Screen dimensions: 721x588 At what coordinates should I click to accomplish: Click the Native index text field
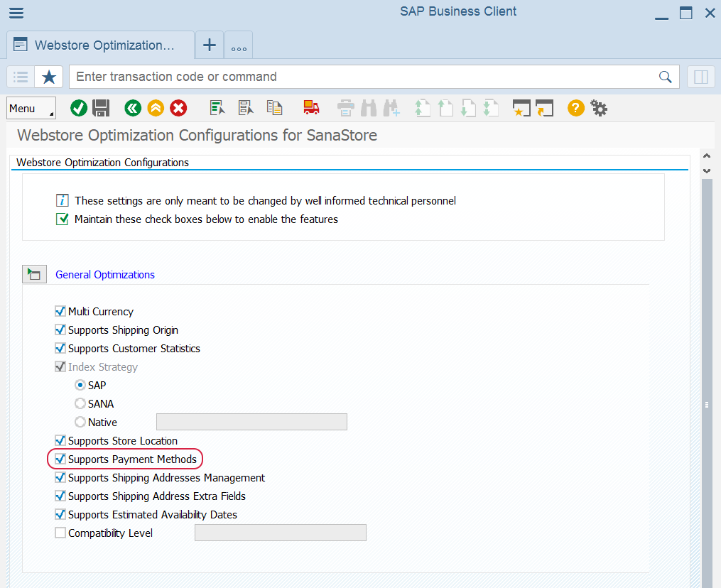(251, 422)
